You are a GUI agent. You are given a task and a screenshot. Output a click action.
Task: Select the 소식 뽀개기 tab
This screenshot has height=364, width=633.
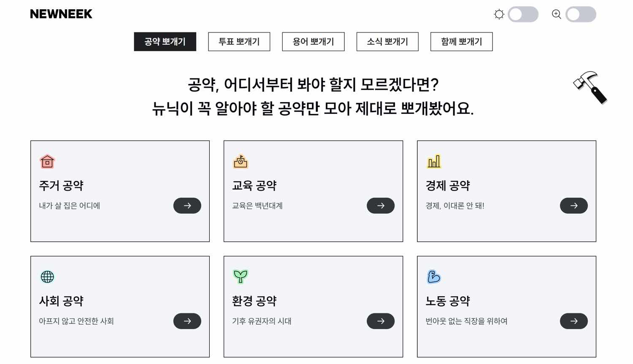point(387,42)
